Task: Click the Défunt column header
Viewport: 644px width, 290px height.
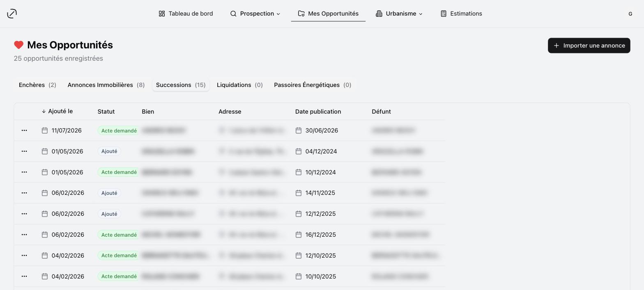Action: [x=381, y=112]
